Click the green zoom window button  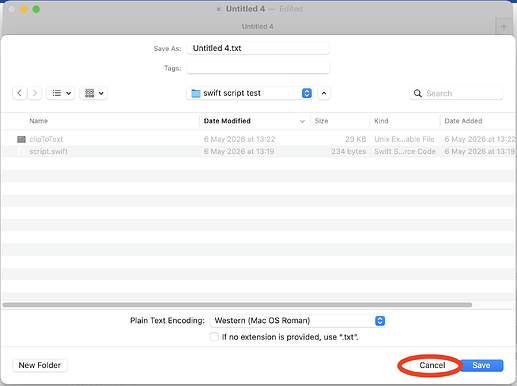pyautogui.click(x=36, y=9)
